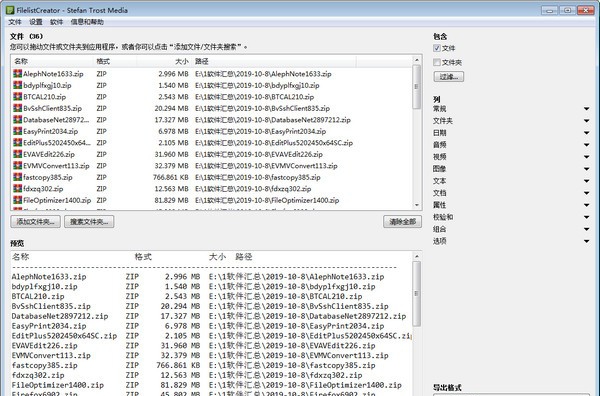This screenshot has width=600, height=396.
Task: Expand the 文档 column section
Action: (x=586, y=193)
